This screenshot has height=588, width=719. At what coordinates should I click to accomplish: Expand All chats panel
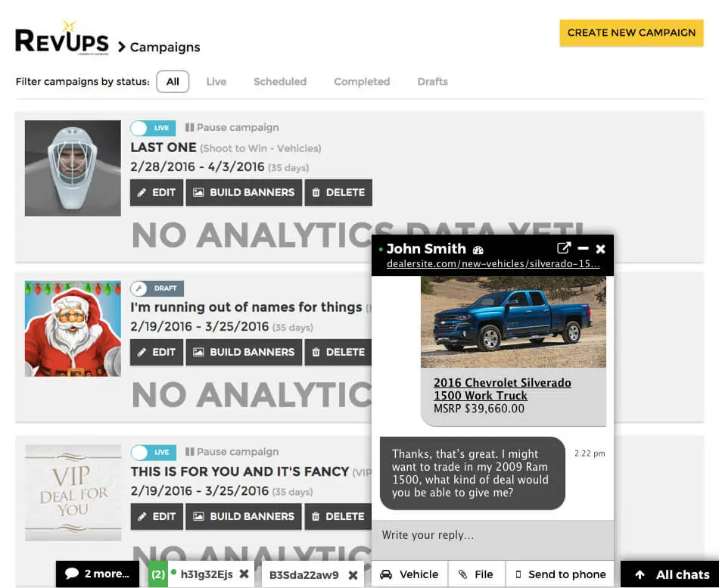[670, 574]
